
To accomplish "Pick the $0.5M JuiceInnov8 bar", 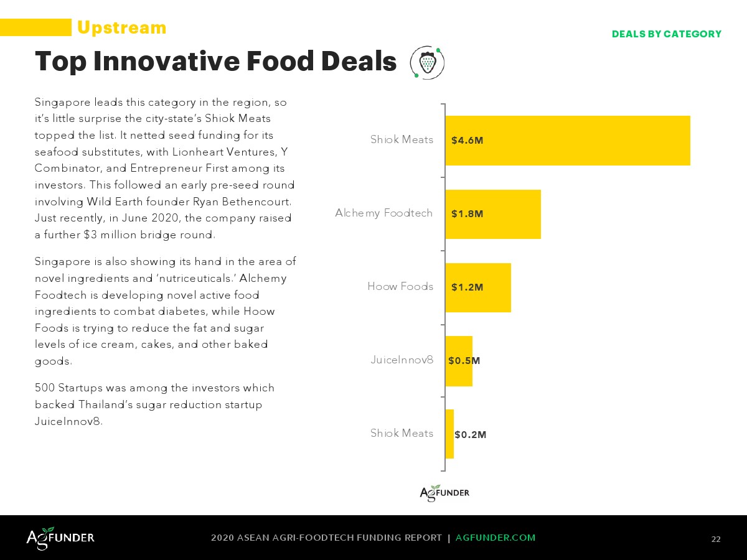I will coord(459,361).
